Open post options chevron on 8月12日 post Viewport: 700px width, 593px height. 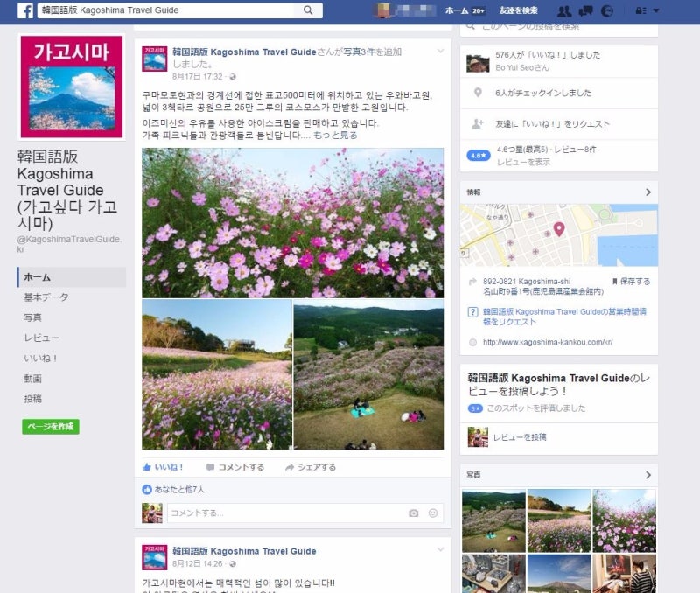[440, 550]
